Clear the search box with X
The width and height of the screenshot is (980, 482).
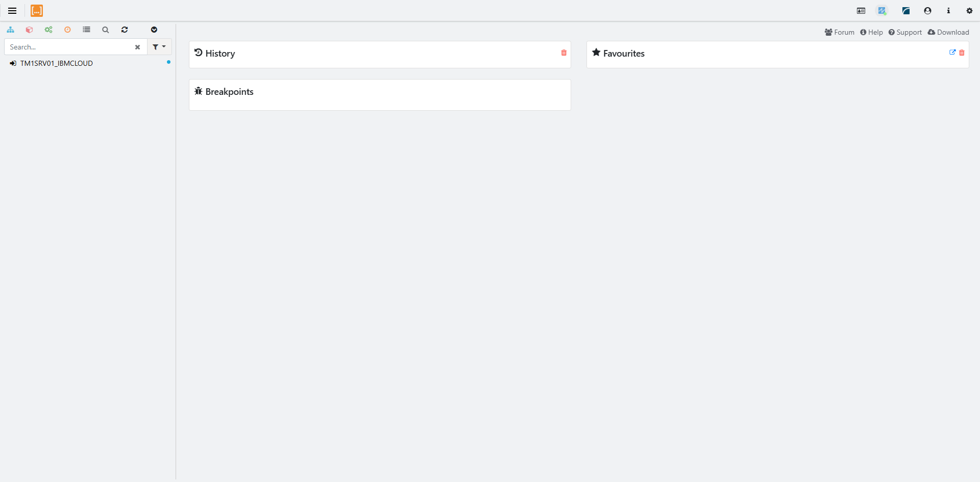(137, 47)
